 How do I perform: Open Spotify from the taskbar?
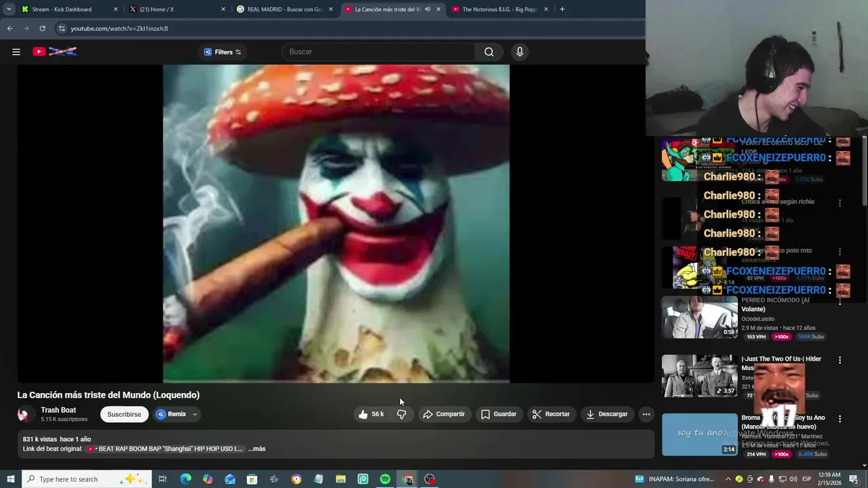point(385,479)
